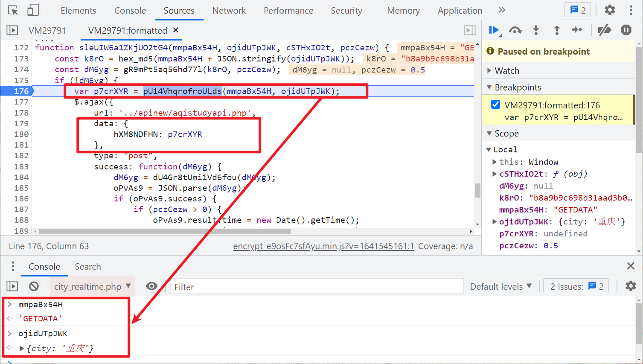Viewport: 643px width, 364px height.
Task: Switch to the Console tab in the top bar
Action: point(130,10)
